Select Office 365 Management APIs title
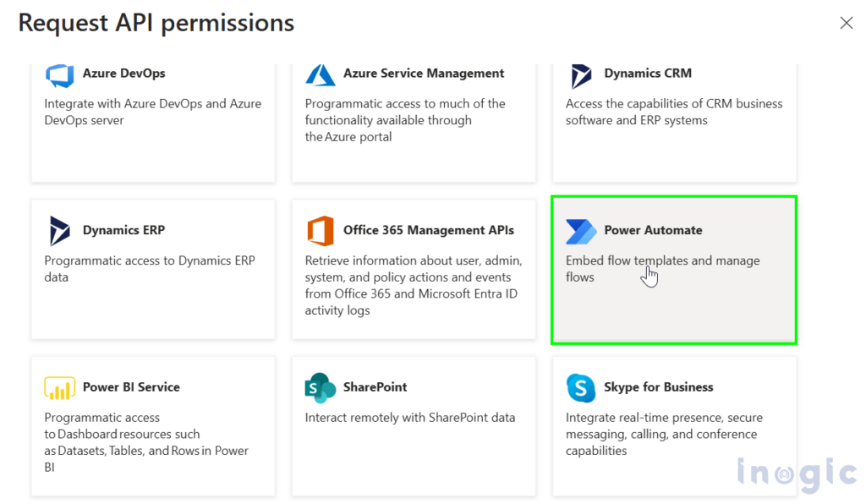The width and height of the screenshot is (866, 504). click(x=429, y=230)
